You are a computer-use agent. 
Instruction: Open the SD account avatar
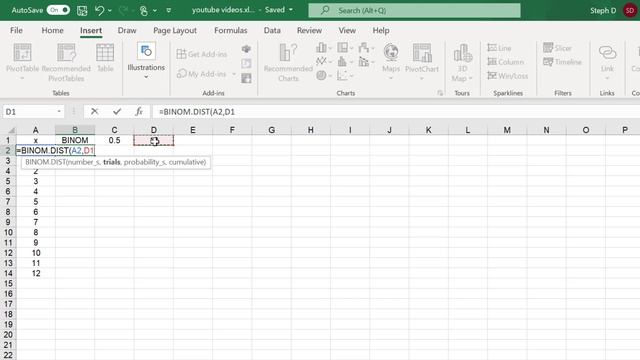630,10
